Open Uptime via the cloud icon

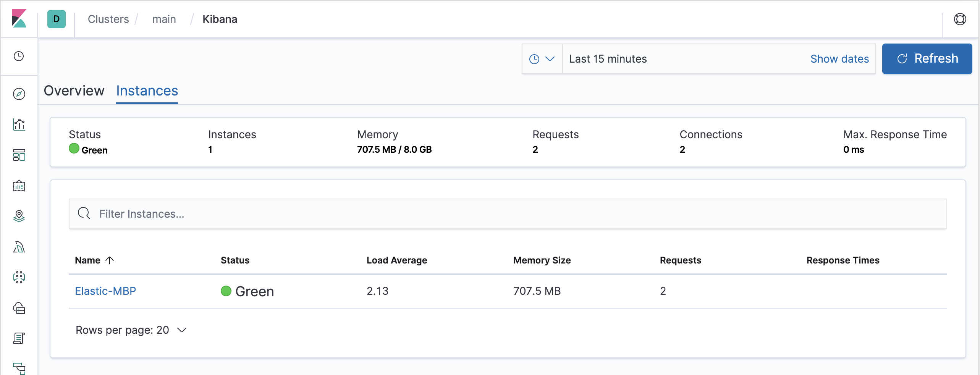(x=19, y=308)
